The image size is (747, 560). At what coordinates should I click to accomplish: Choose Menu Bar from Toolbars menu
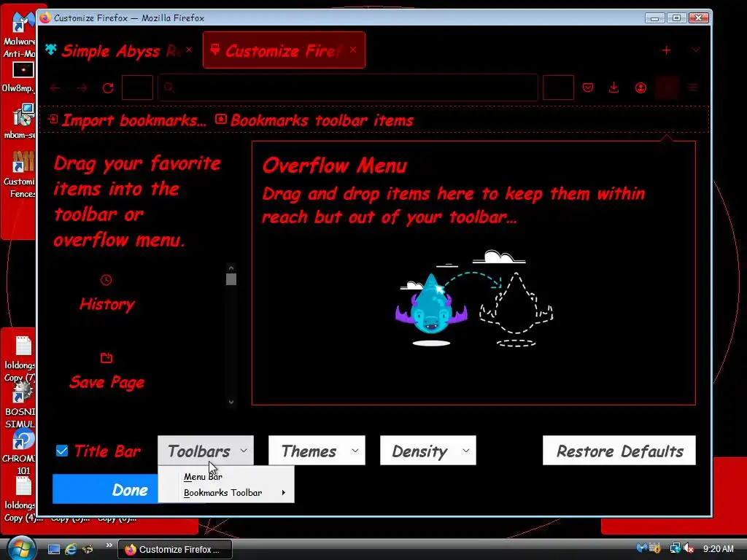point(226,476)
